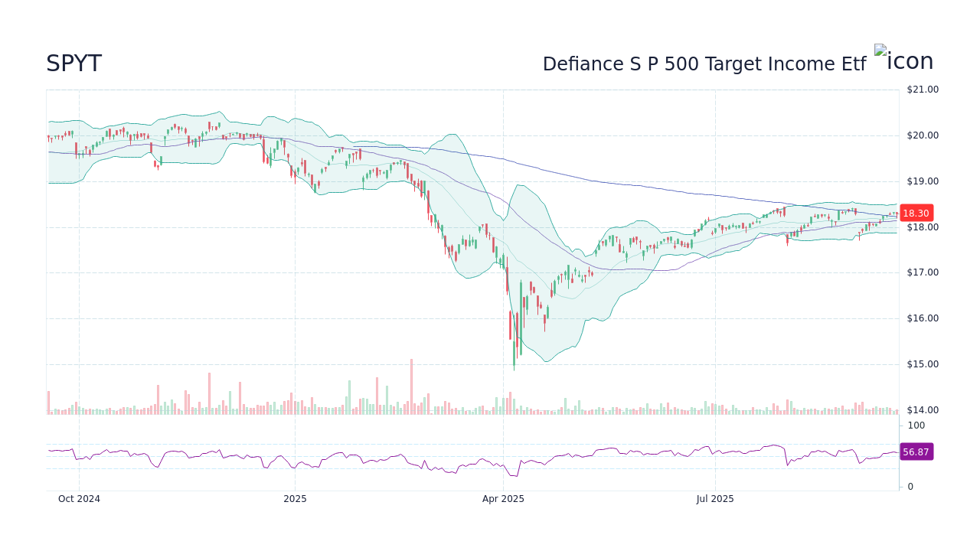Image resolution: width=980 pixels, height=551 pixels.
Task: Click the Oct 2024 date axis label
Action: [x=79, y=499]
